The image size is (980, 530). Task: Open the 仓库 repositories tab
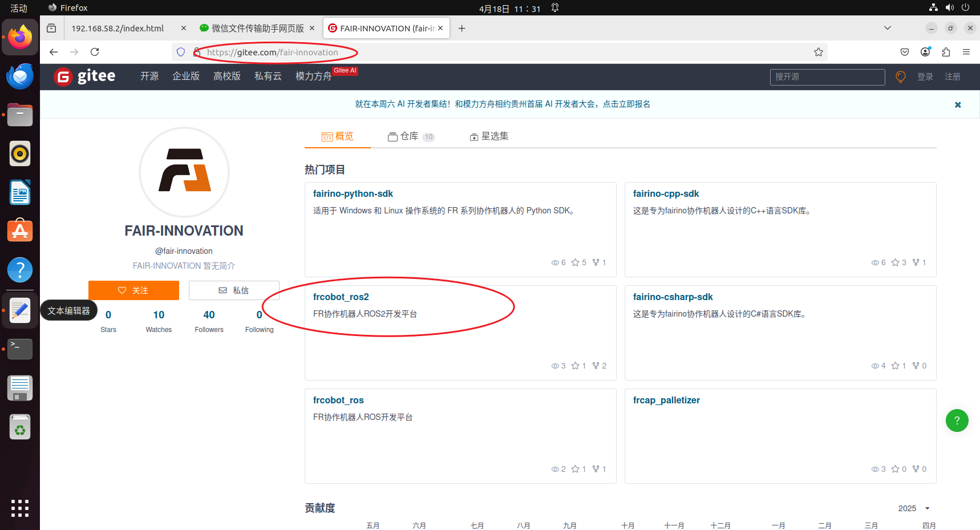point(411,136)
